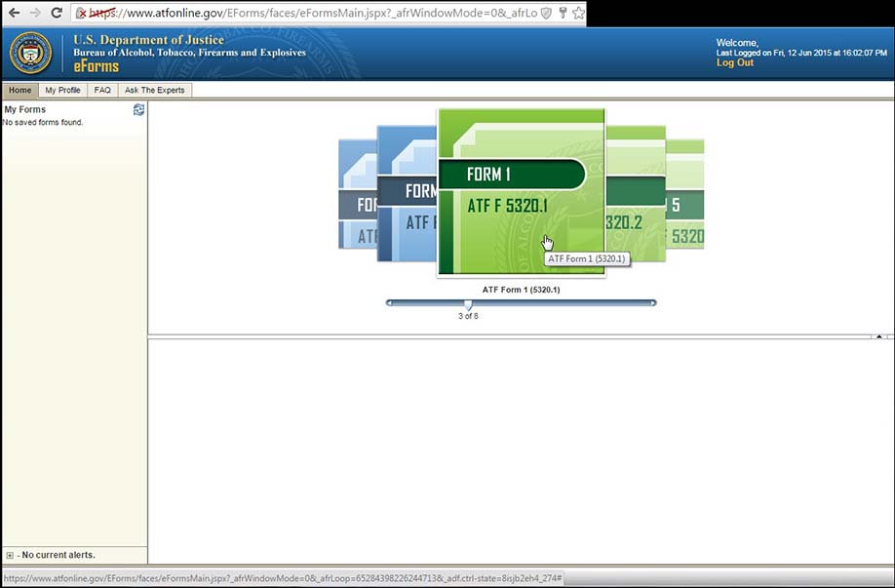Click the Department of Justice seal logo
895x588 pixels.
click(x=31, y=53)
